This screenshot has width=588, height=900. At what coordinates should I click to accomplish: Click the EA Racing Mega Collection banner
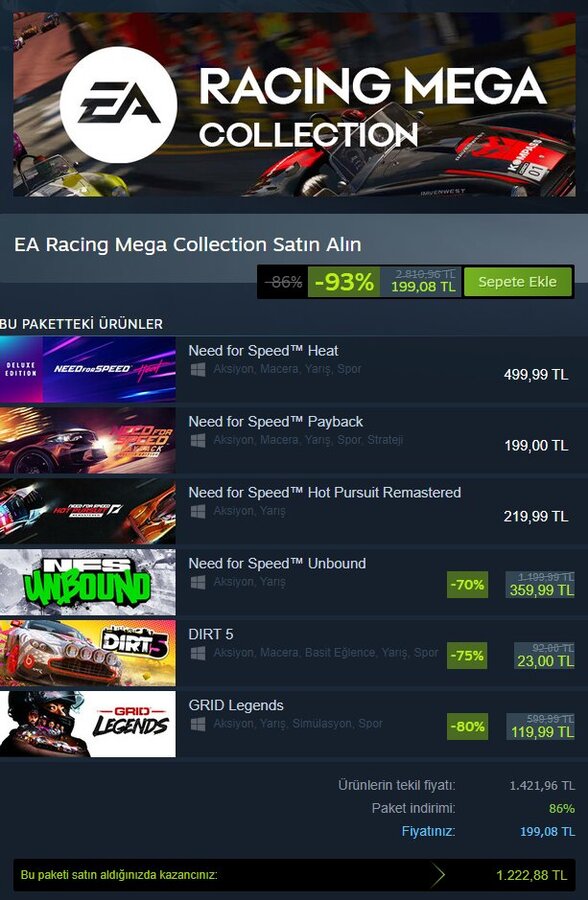tap(294, 104)
